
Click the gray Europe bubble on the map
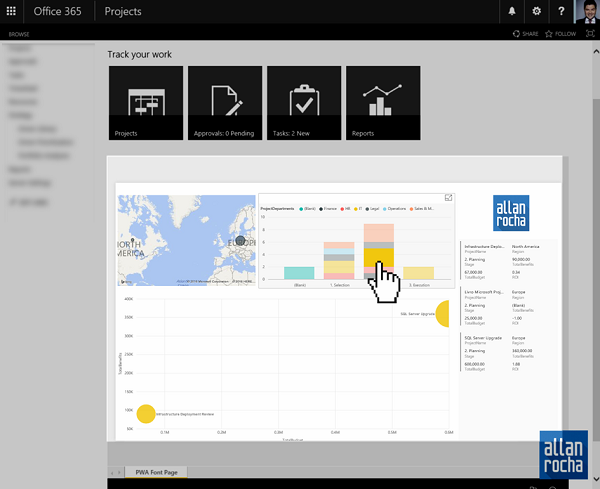point(240,241)
